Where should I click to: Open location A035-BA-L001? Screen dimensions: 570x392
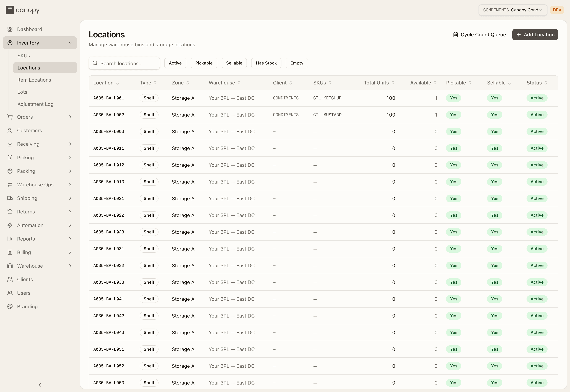click(x=108, y=98)
